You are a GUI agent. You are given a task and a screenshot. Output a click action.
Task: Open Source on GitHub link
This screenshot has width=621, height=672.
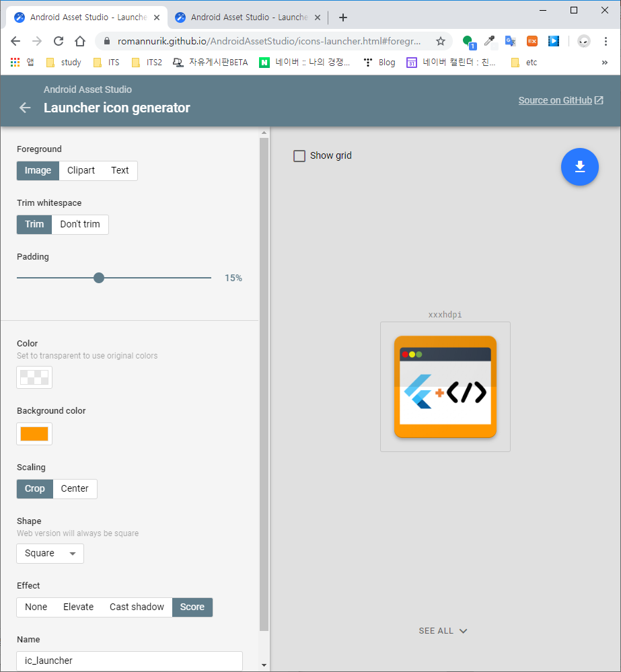[560, 100]
